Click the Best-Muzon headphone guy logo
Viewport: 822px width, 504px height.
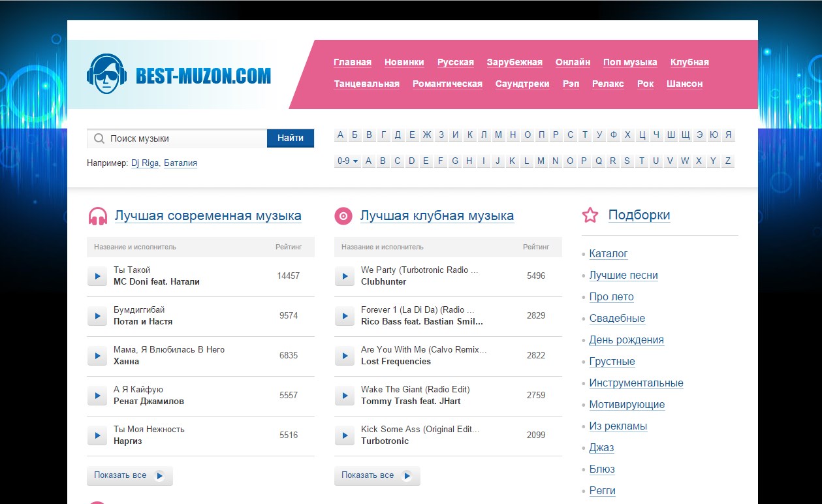(106, 74)
